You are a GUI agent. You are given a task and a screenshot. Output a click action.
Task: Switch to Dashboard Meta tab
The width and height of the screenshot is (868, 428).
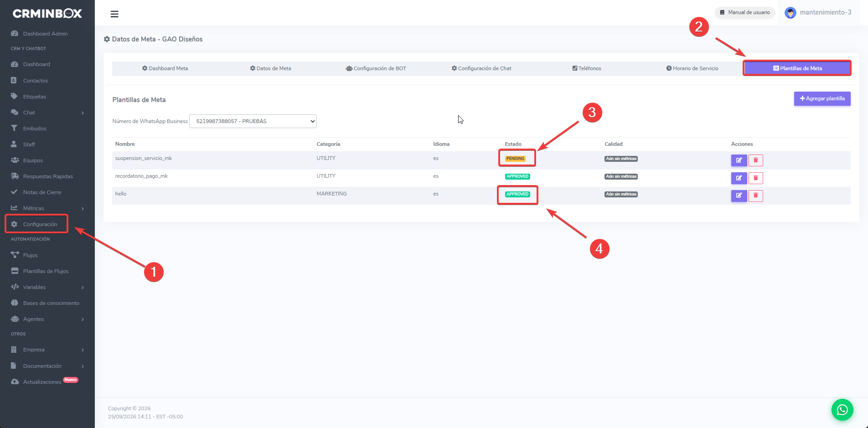pyautogui.click(x=165, y=68)
